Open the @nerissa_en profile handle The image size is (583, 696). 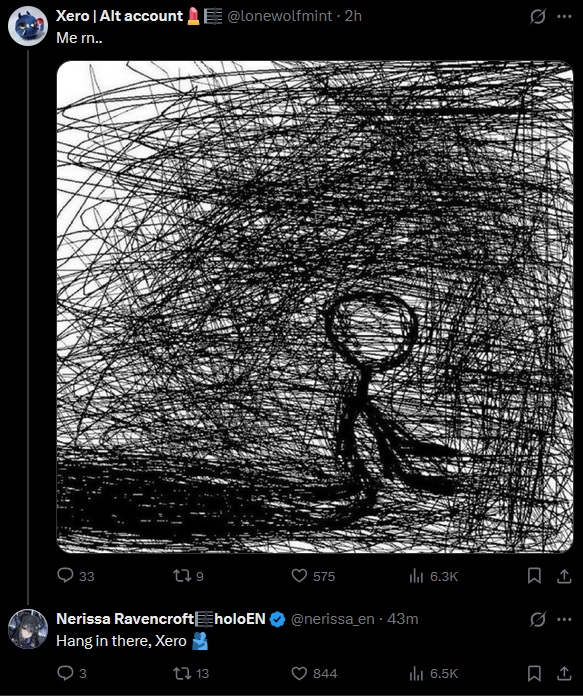coord(332,619)
